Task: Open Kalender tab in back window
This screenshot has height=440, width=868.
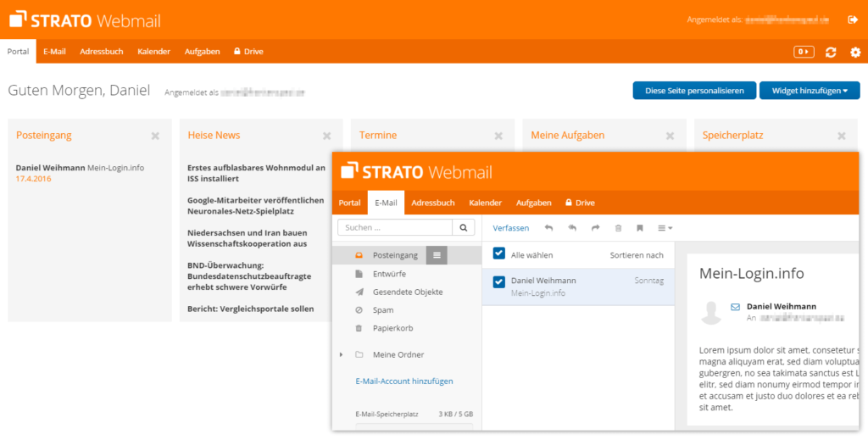Action: pos(154,52)
